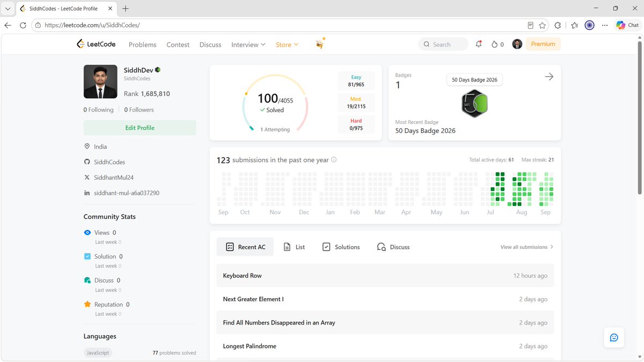This screenshot has height=362, width=644.
Task: Click the GitHub icon next to SiddhCodes
Action: pyautogui.click(x=87, y=162)
